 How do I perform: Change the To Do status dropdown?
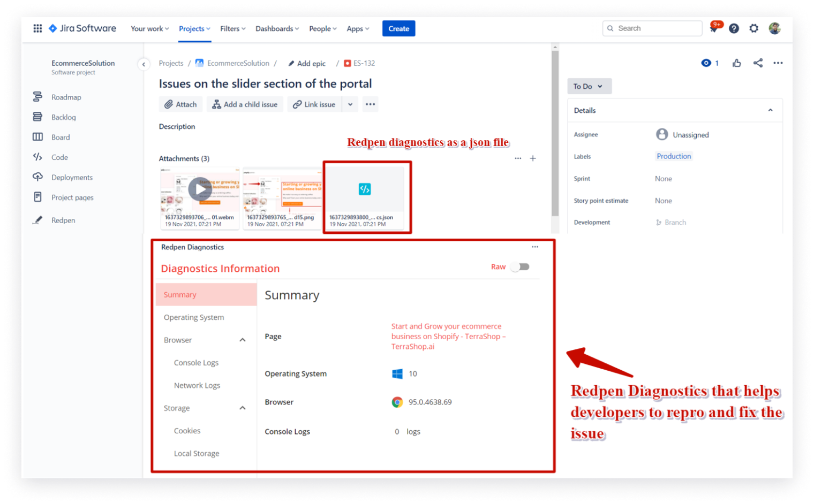[x=589, y=86]
